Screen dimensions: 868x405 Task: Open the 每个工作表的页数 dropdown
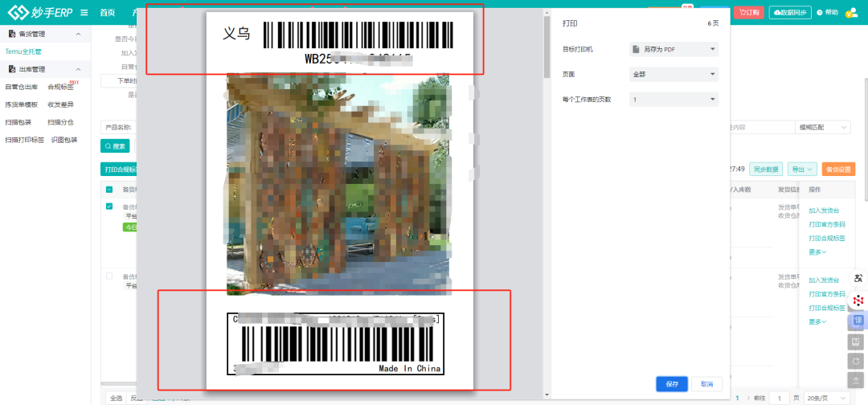pos(674,100)
